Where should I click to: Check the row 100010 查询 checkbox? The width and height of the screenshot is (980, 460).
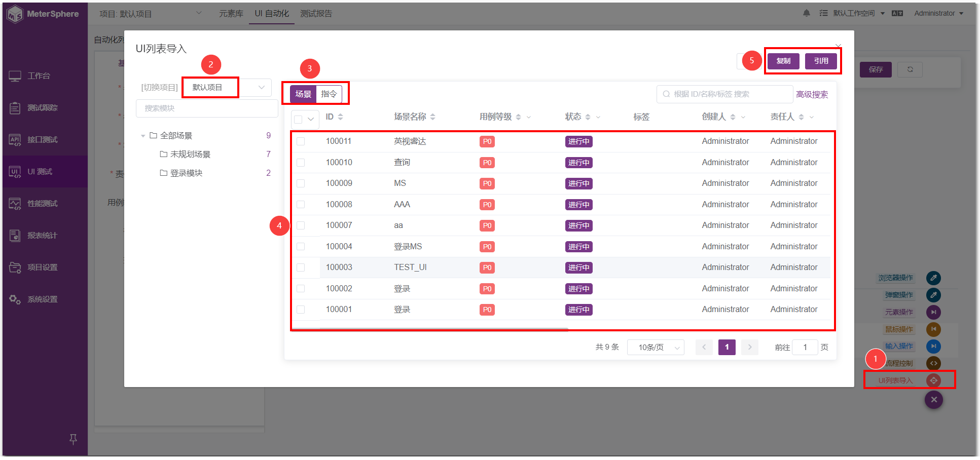[x=301, y=163]
